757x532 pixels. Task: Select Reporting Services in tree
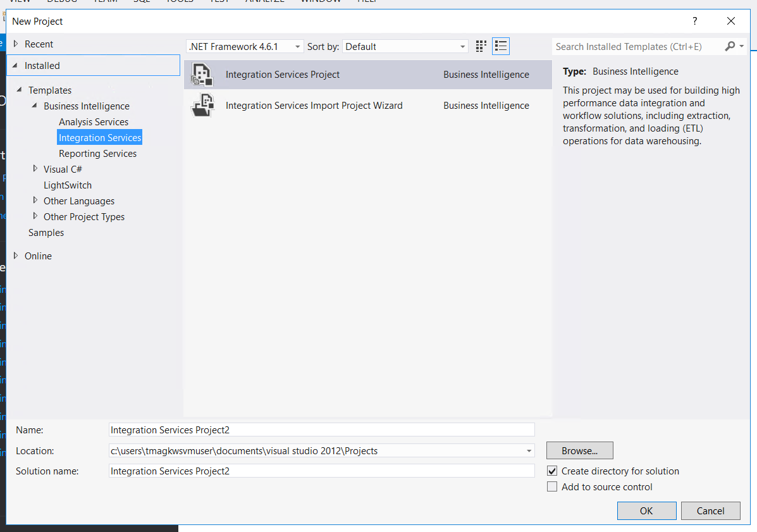(x=97, y=154)
